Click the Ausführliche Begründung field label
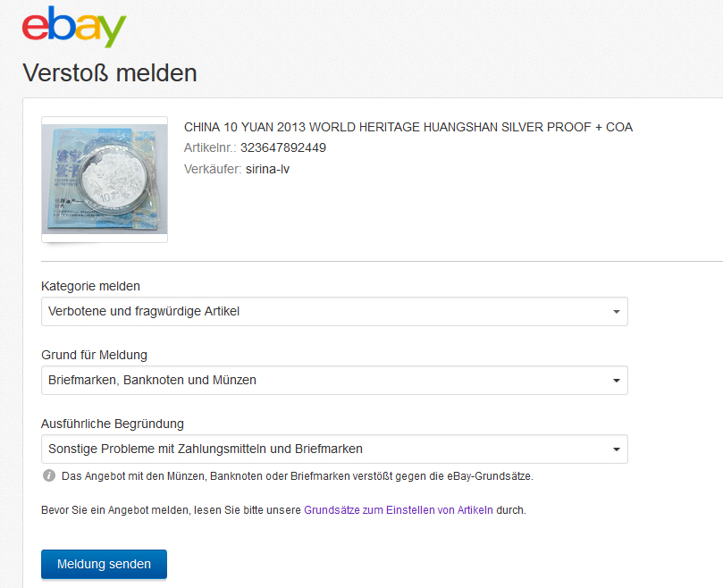Screen dimensions: 723x588 [113, 424]
